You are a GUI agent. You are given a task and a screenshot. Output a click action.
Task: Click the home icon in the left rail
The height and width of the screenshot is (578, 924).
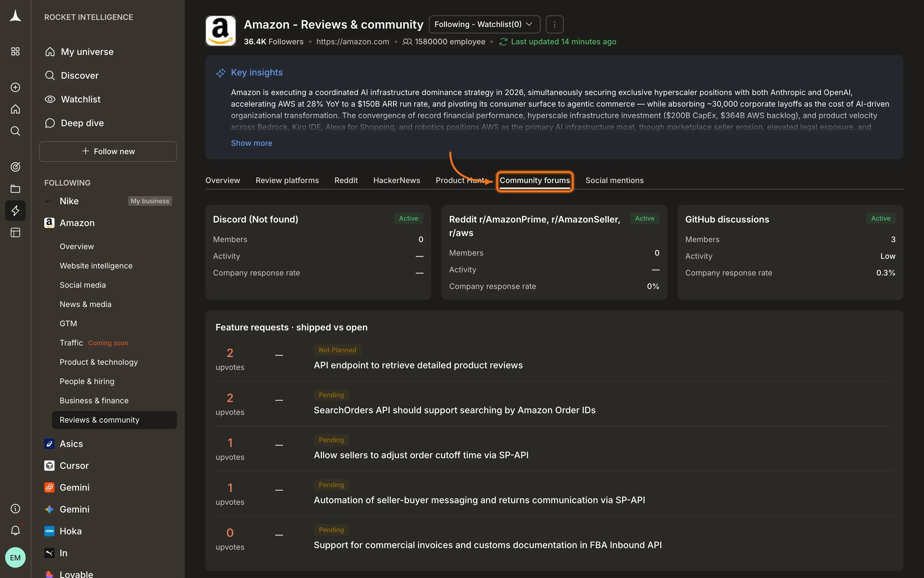pos(15,109)
